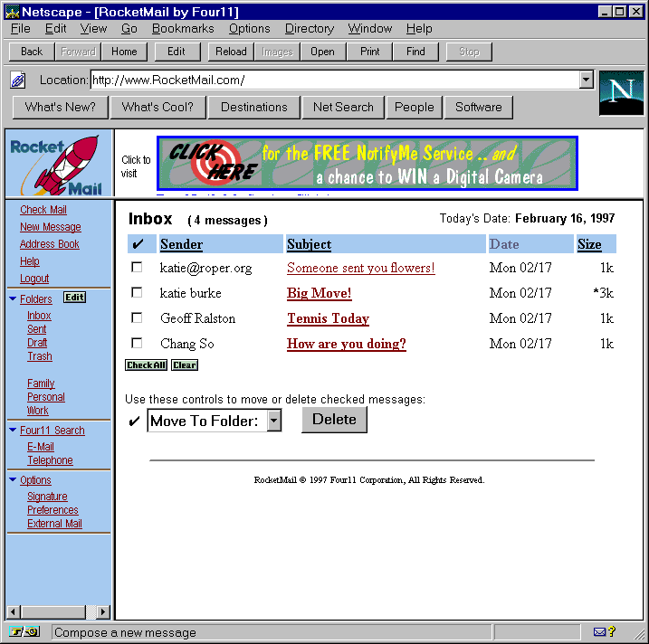Image resolution: width=649 pixels, height=644 pixels.
Task: Open the Family folder link
Action: (x=41, y=384)
